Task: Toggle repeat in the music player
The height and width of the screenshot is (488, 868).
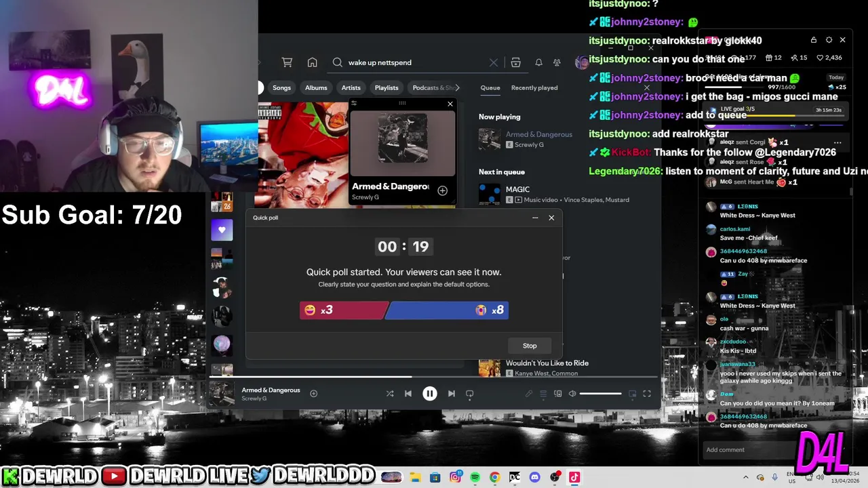Action: pos(469,393)
